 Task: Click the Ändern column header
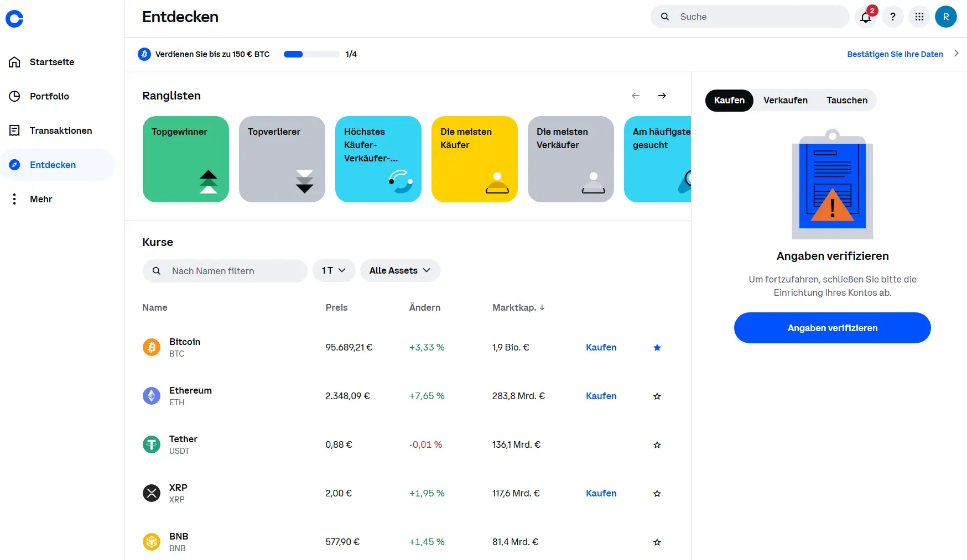(425, 307)
